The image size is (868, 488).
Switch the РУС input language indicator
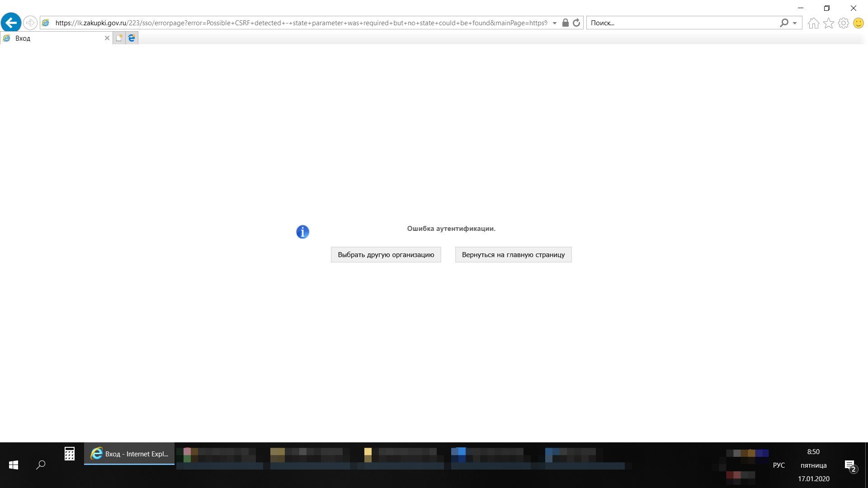point(778,465)
